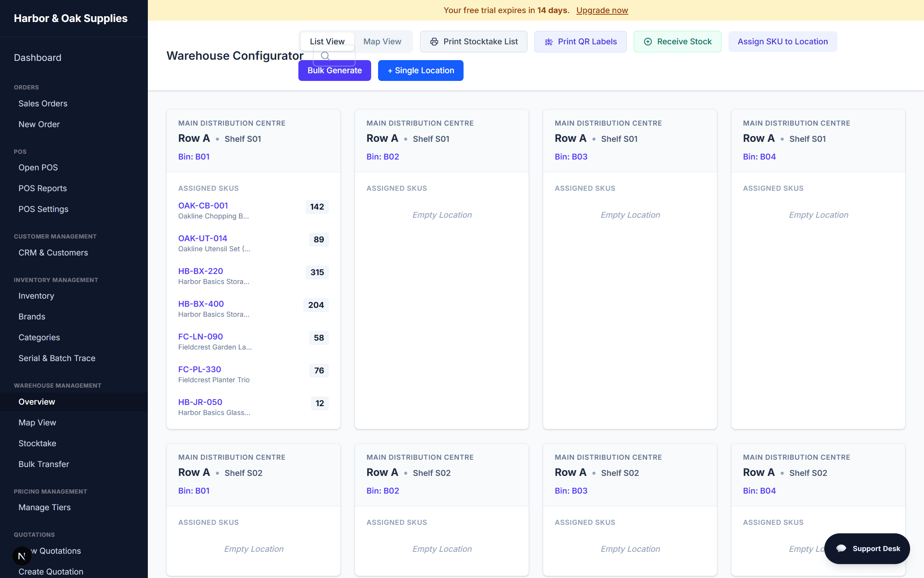The width and height of the screenshot is (924, 578).
Task: Go to Stocktake in the sidebar
Action: click(37, 444)
